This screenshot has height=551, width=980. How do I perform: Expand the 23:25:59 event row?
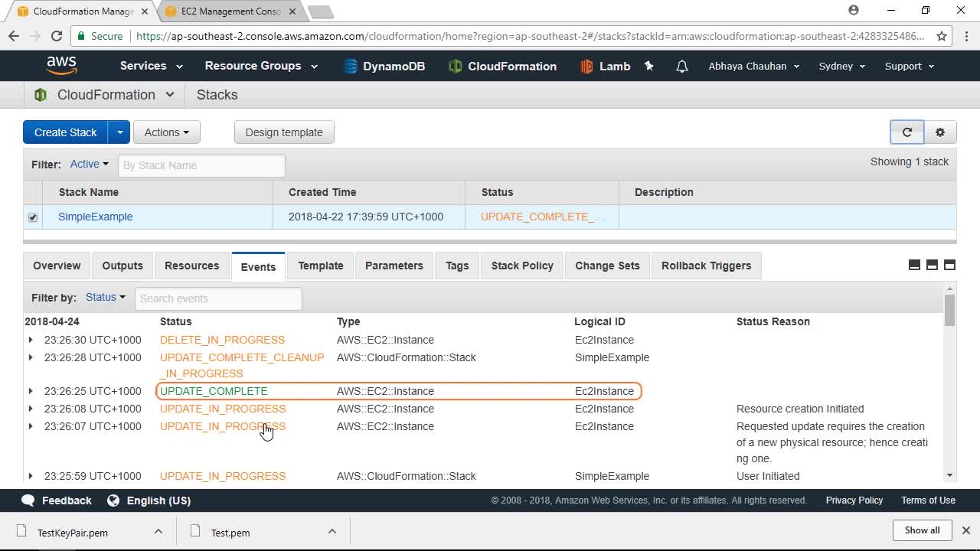31,476
